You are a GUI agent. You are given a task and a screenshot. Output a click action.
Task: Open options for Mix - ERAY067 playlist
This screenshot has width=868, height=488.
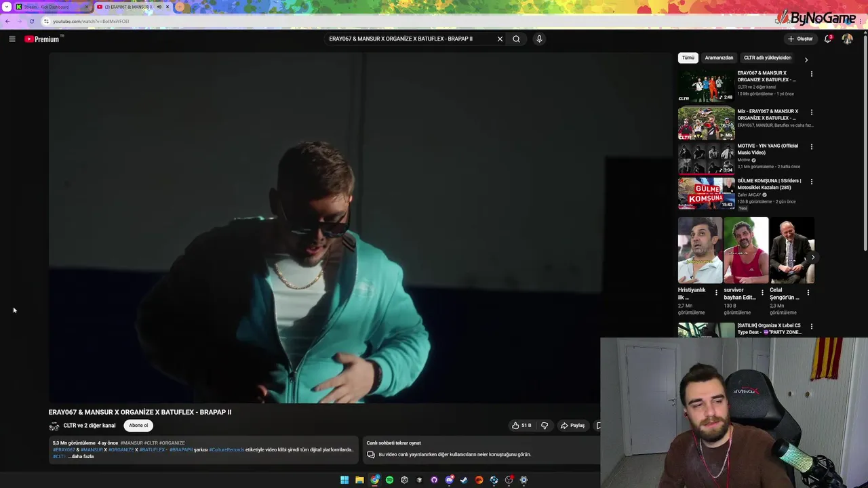[x=812, y=113]
